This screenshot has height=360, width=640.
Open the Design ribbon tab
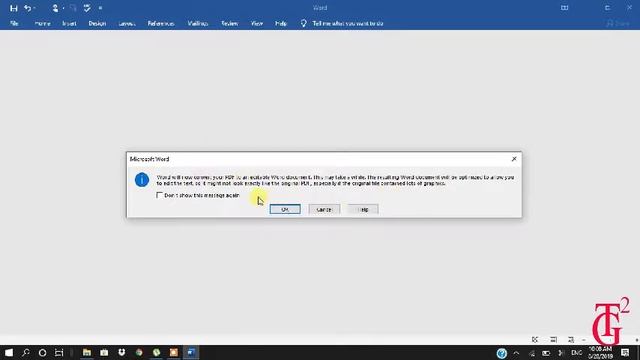pyautogui.click(x=97, y=24)
